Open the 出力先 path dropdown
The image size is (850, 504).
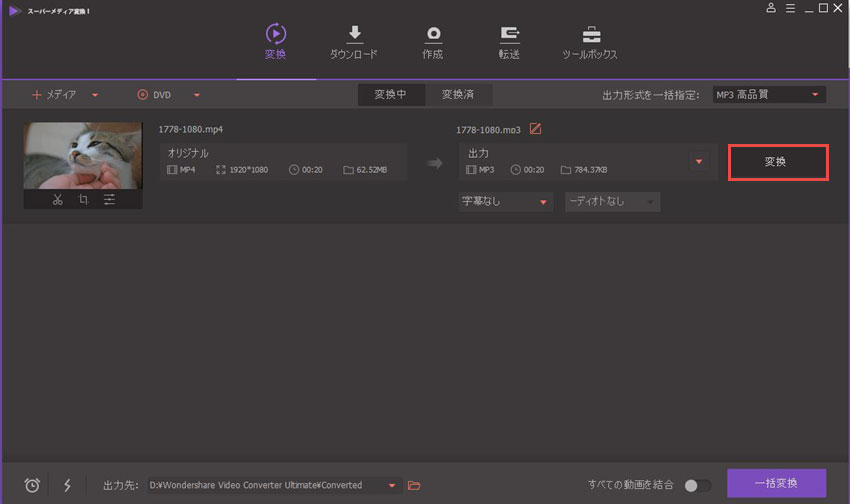[x=392, y=486]
